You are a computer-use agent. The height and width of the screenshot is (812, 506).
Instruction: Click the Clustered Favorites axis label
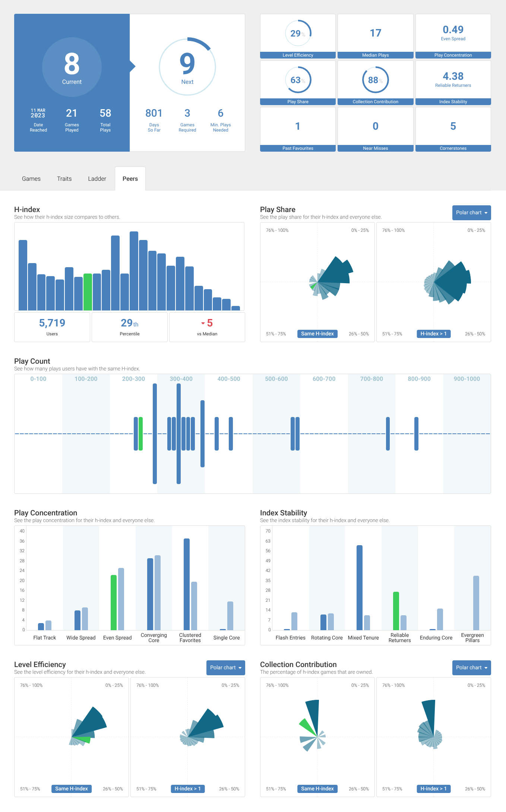[190, 638]
